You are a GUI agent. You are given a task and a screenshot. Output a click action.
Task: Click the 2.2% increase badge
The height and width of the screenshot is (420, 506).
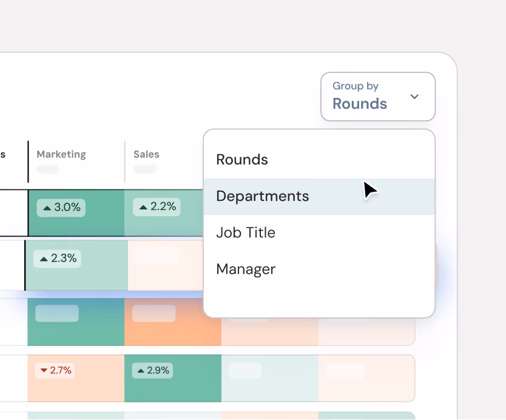(157, 207)
